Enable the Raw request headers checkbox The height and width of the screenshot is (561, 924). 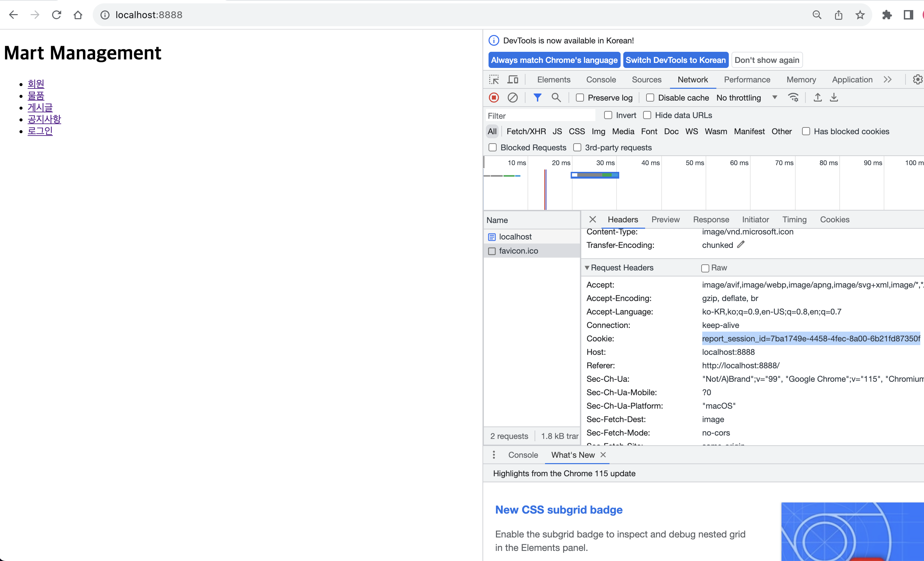click(705, 268)
